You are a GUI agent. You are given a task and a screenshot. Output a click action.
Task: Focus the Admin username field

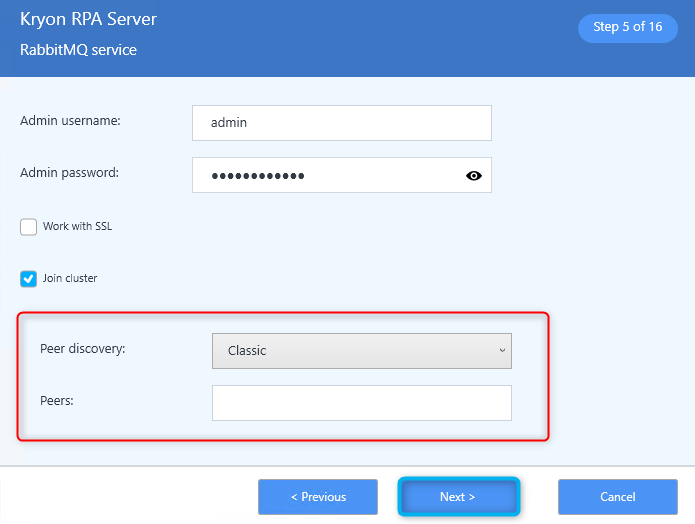click(x=342, y=123)
